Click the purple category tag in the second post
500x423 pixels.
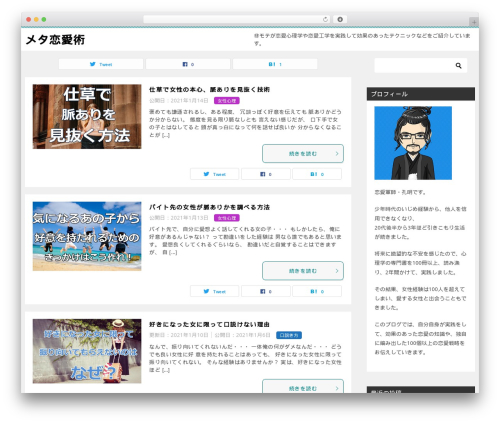point(227,218)
